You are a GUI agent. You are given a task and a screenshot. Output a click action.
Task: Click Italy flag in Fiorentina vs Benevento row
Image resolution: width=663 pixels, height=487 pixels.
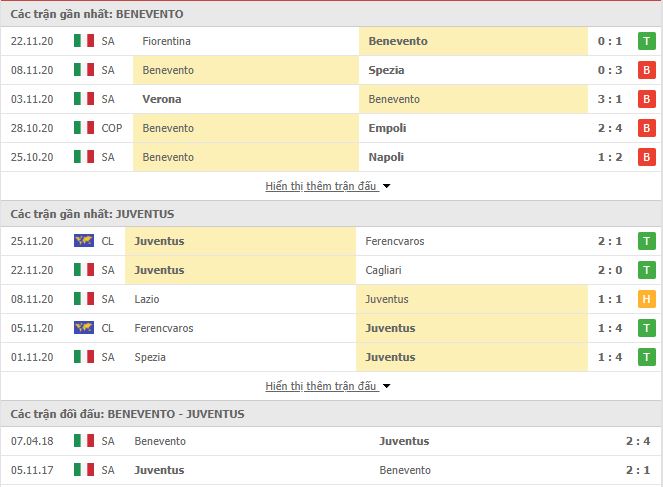click(x=84, y=41)
